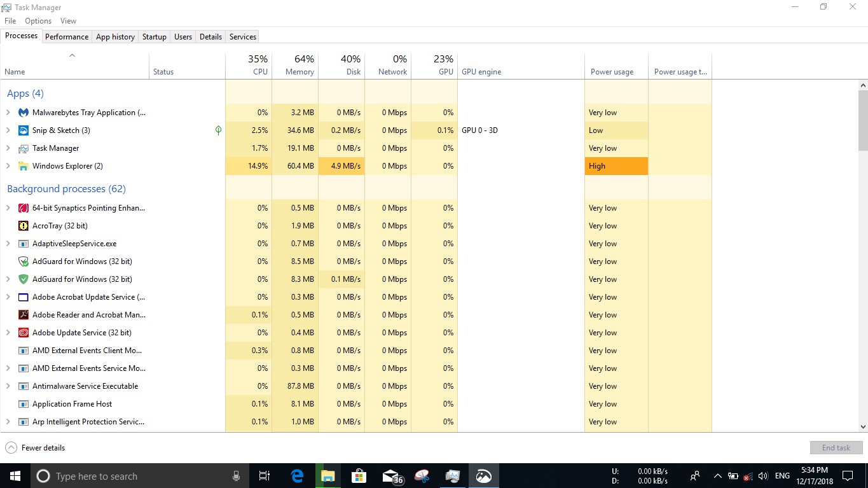868x488 pixels.
Task: Click the GPU 0 - 3D cell
Action: point(521,130)
